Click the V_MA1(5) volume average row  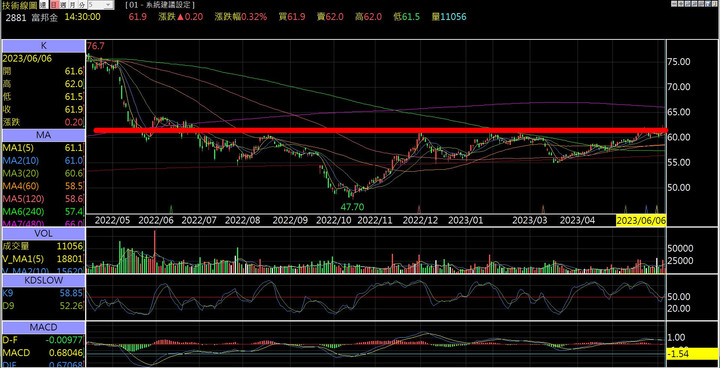[x=44, y=259]
